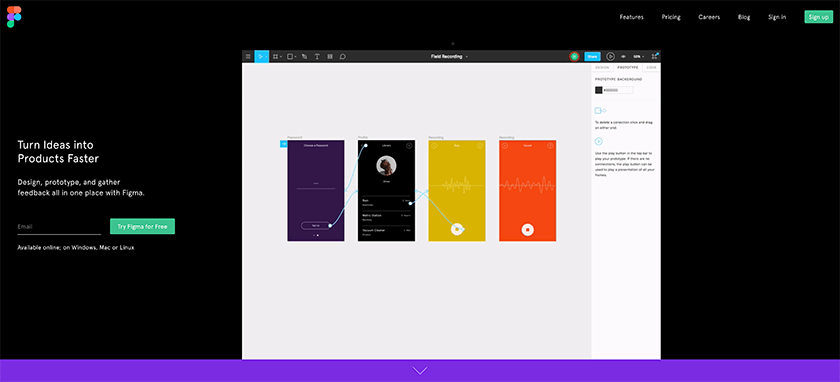Select the Rectangle shape tool

(290, 56)
